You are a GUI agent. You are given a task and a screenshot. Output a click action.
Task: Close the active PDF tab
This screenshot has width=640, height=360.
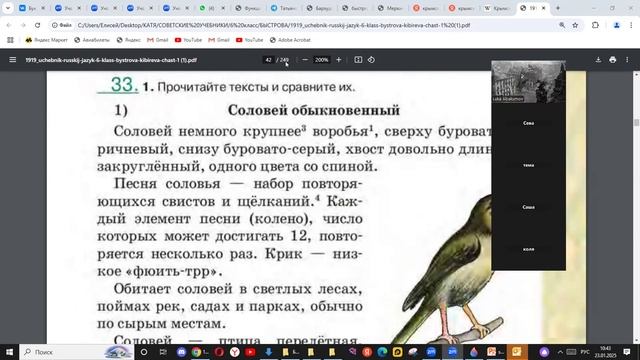click(543, 8)
